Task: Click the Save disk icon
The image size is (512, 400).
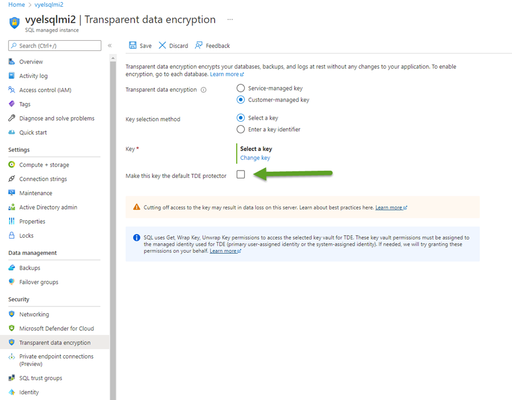Action: tap(133, 45)
